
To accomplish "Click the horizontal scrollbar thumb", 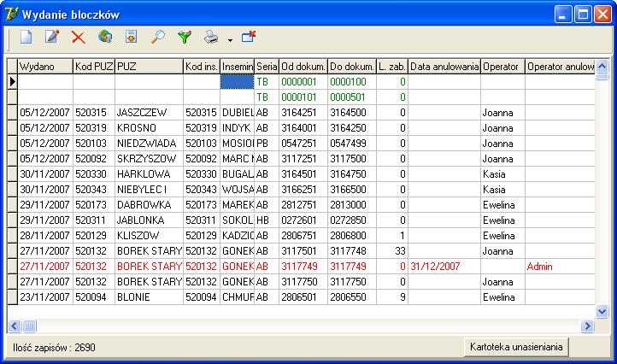I will [x=29, y=326].
